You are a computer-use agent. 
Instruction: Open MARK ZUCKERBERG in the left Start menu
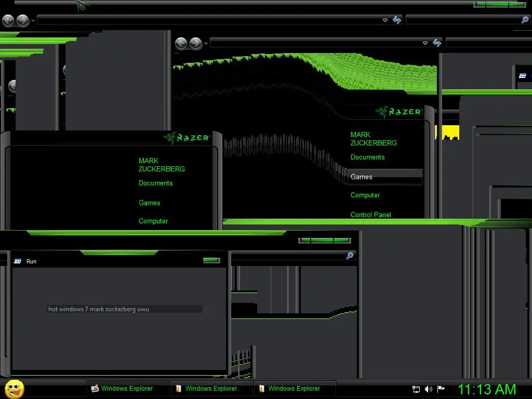162,165
